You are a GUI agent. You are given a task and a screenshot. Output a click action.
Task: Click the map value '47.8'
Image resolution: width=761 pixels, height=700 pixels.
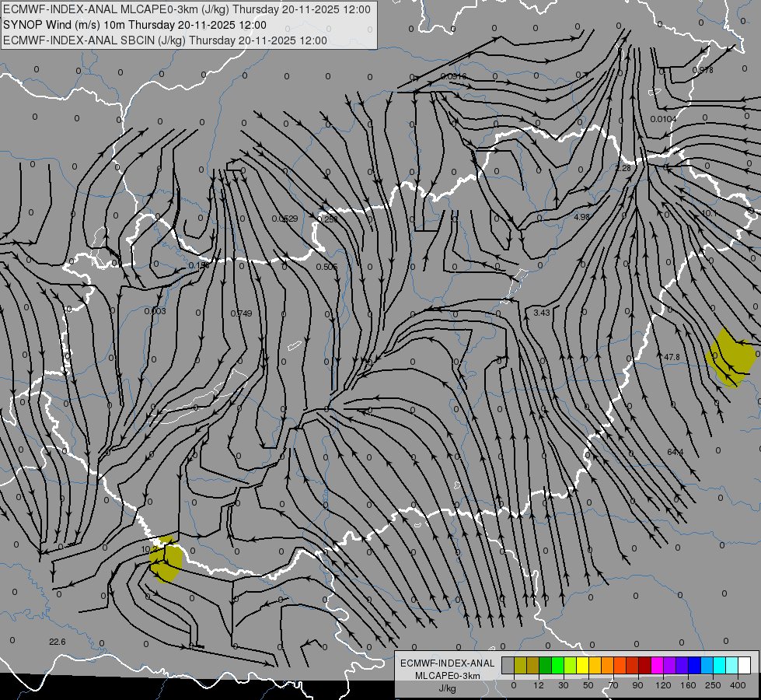[672, 357]
